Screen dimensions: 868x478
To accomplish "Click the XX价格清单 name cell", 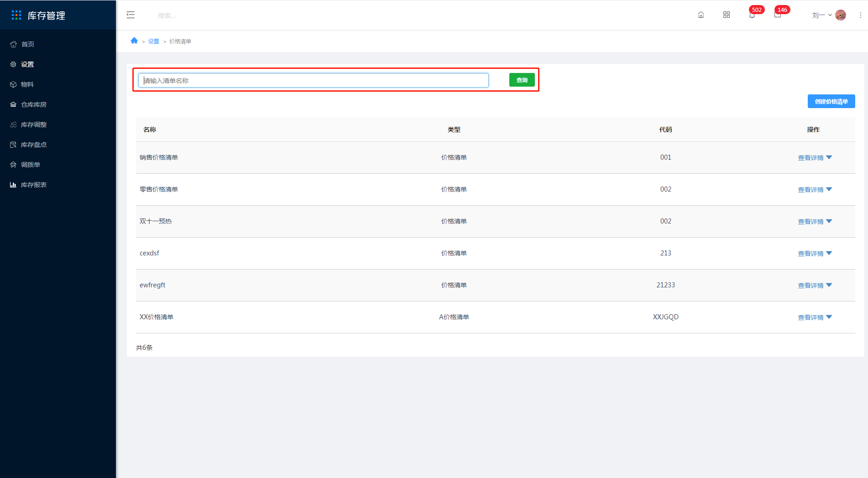I will click(x=157, y=317).
